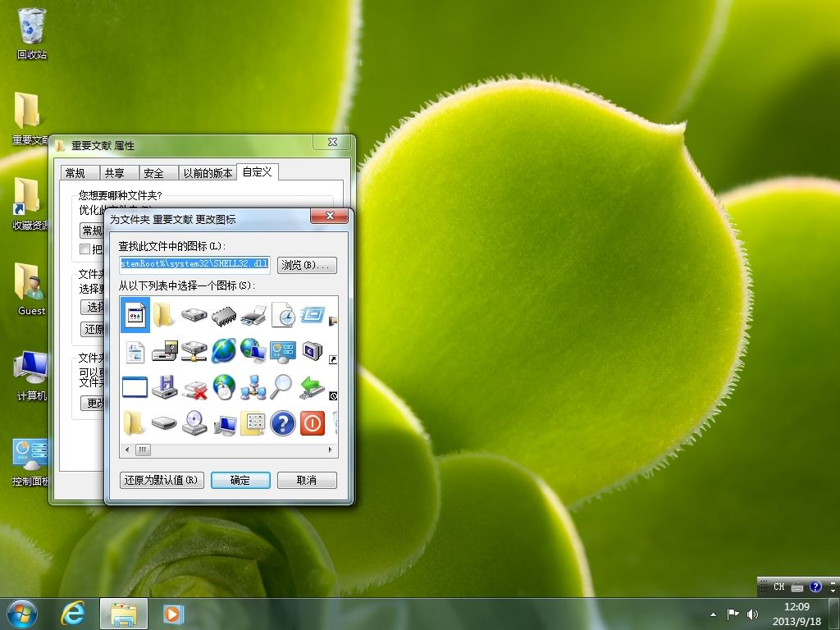The width and height of the screenshot is (840, 630).
Task: Click the 浏览(B)... browse button
Action: point(307,265)
